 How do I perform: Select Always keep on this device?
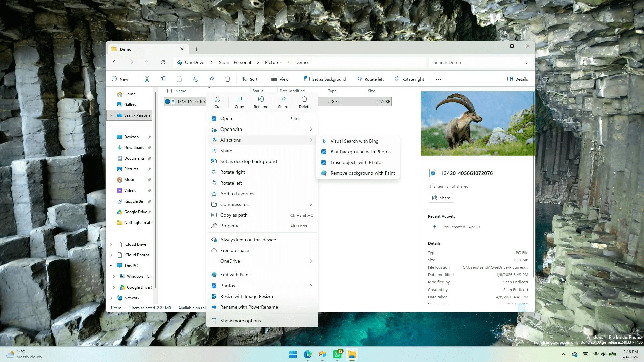click(x=262, y=240)
